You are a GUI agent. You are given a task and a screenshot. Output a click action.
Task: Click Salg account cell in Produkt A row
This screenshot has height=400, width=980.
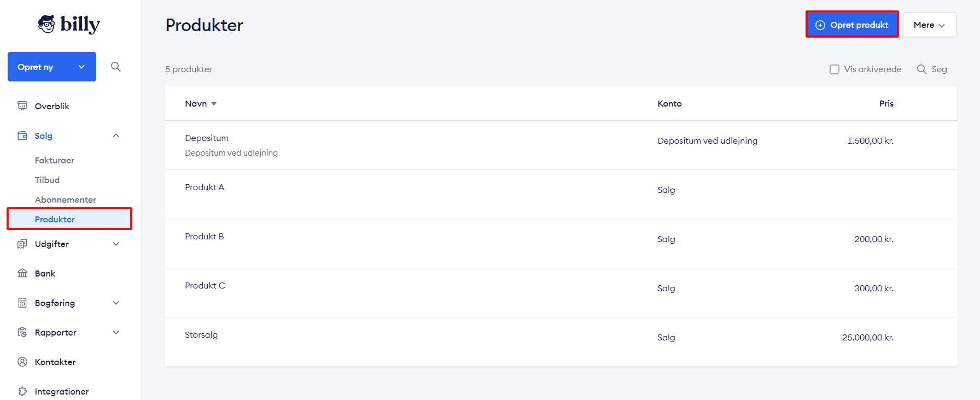(x=666, y=190)
